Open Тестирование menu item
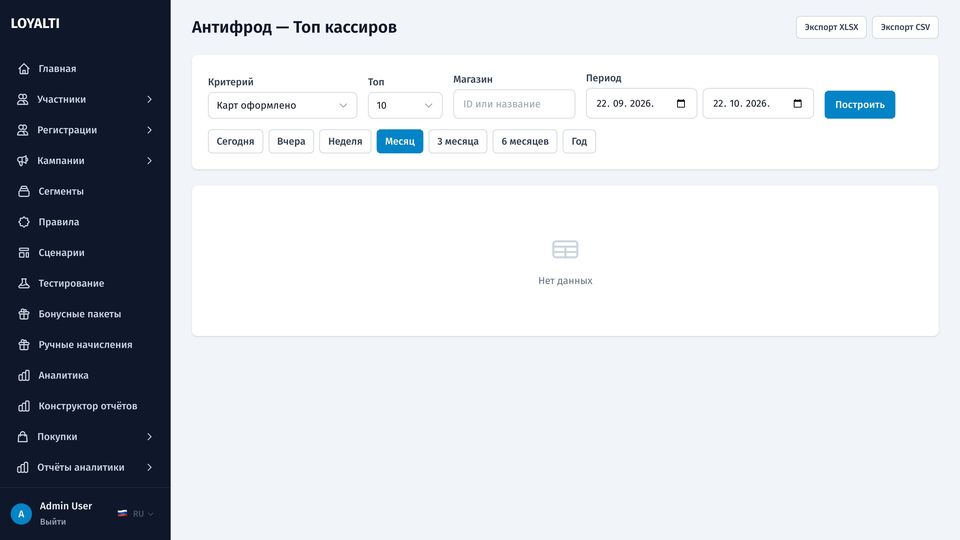The width and height of the screenshot is (960, 540). (85, 283)
